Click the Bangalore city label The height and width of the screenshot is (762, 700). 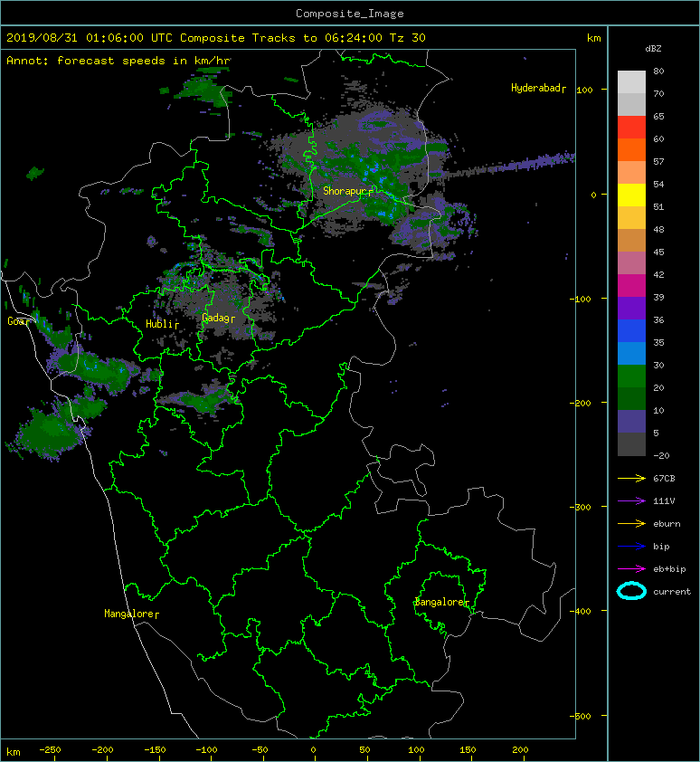pyautogui.click(x=440, y=602)
